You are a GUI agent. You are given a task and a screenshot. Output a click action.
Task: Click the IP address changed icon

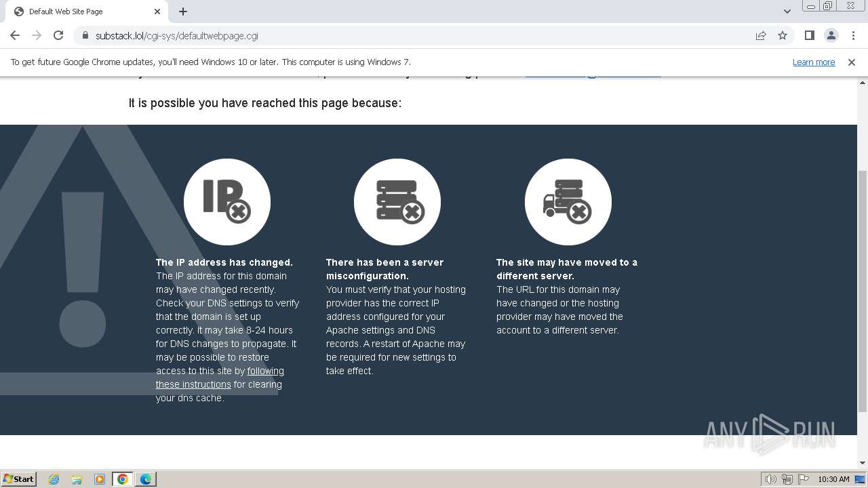(x=227, y=202)
